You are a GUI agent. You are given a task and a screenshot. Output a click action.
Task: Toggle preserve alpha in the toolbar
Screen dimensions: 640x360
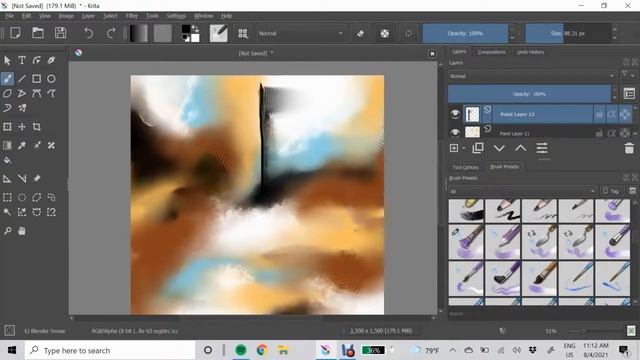384,33
